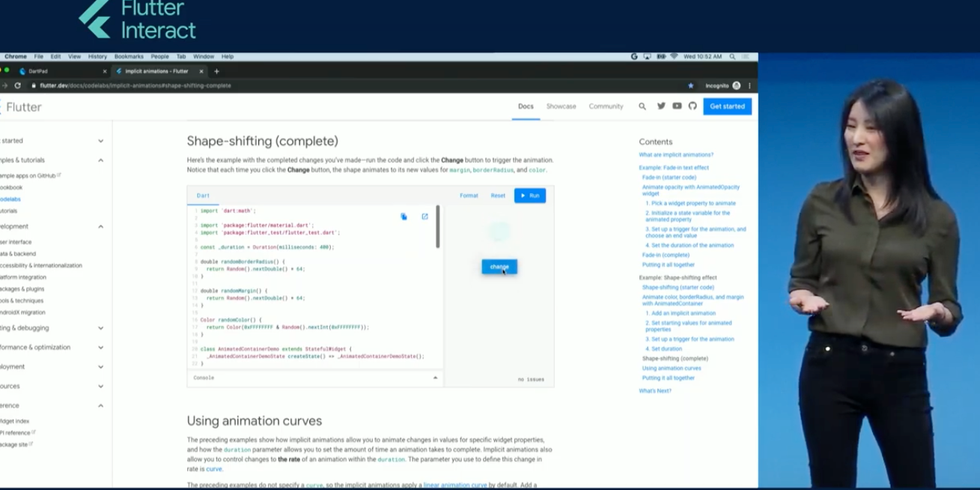Open Flutter GitHub icon in header
This screenshot has height=490, width=980.
point(693,106)
